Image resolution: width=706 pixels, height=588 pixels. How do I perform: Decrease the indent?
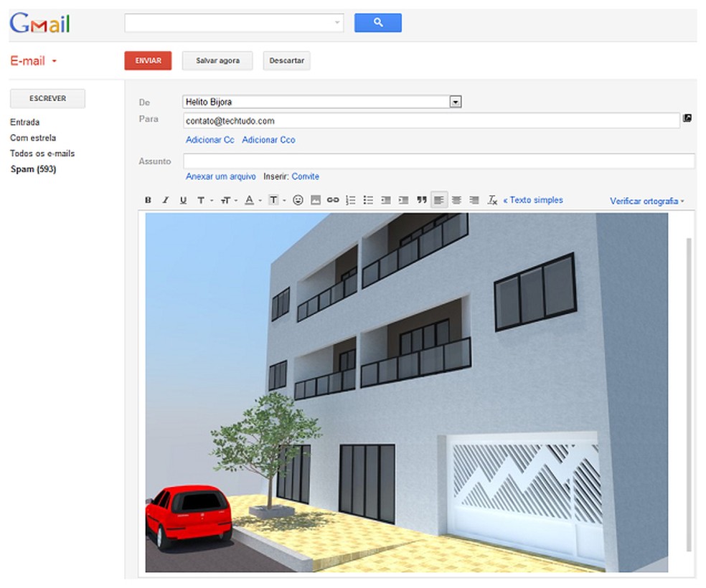pyautogui.click(x=386, y=200)
